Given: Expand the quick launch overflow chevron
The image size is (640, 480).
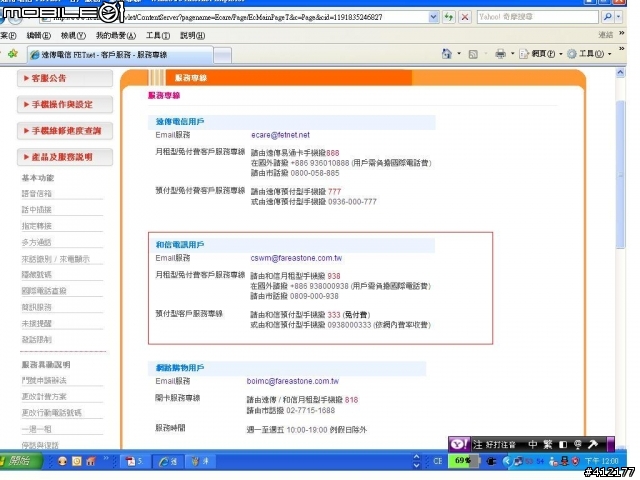Looking at the screenshot, I should (106, 459).
